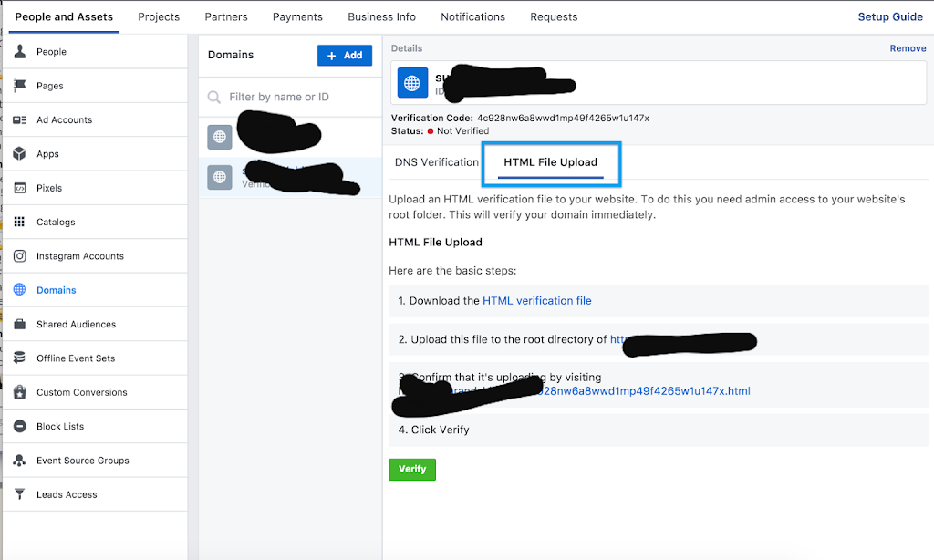Click the '4. Click Verify' step text
The height and width of the screenshot is (560, 934).
433,430
